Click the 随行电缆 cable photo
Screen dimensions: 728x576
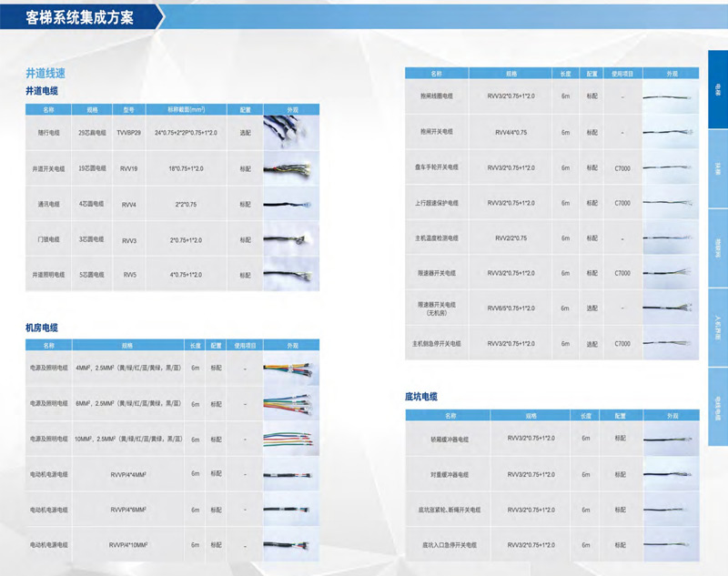291,133
